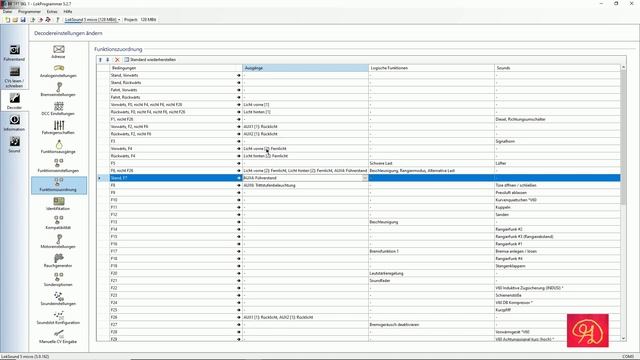Screen dimensions: 640x360
Task: Open Motoreinstellungen settings page
Action: pyautogui.click(x=59, y=242)
